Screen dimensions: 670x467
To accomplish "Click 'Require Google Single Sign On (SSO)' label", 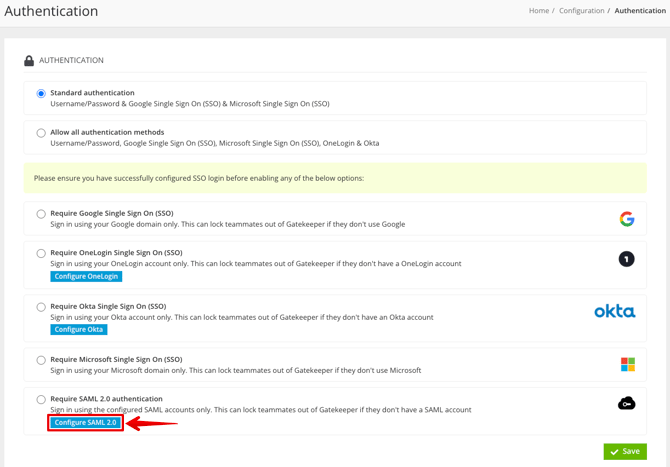I will pyautogui.click(x=112, y=213).
